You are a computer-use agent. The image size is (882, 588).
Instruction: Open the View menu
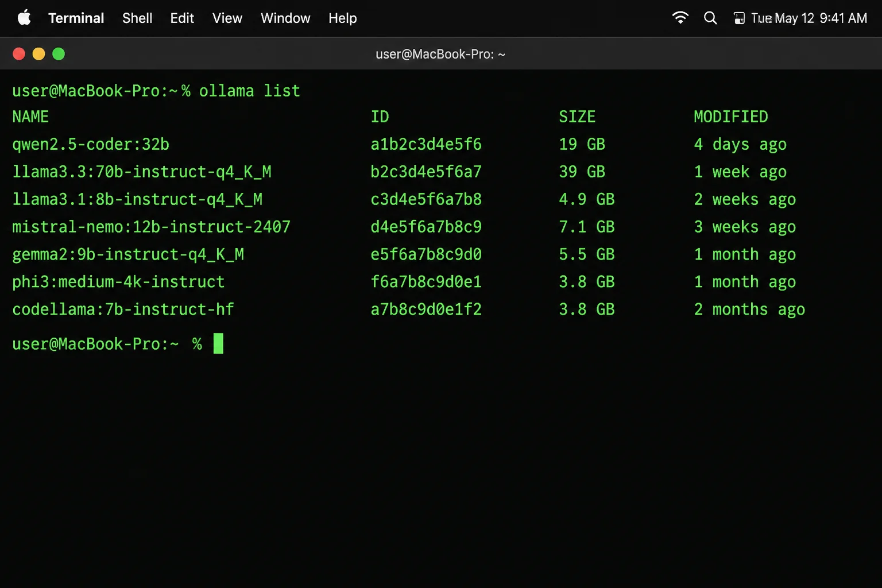(227, 18)
